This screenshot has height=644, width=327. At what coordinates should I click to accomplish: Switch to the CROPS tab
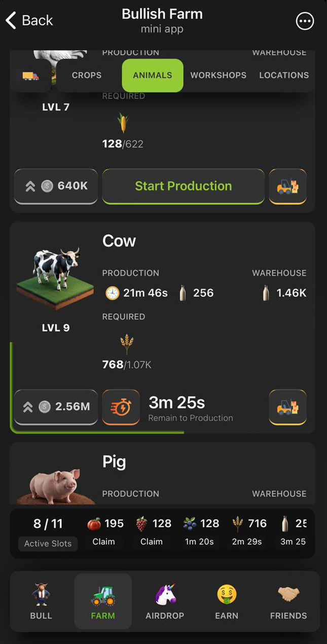(x=86, y=75)
